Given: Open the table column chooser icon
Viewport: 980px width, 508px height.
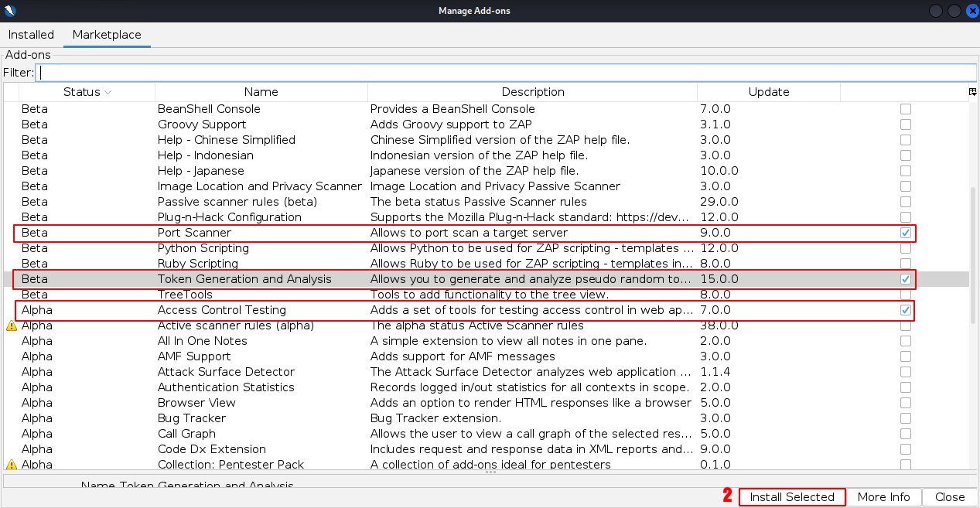Looking at the screenshot, I should (x=972, y=92).
